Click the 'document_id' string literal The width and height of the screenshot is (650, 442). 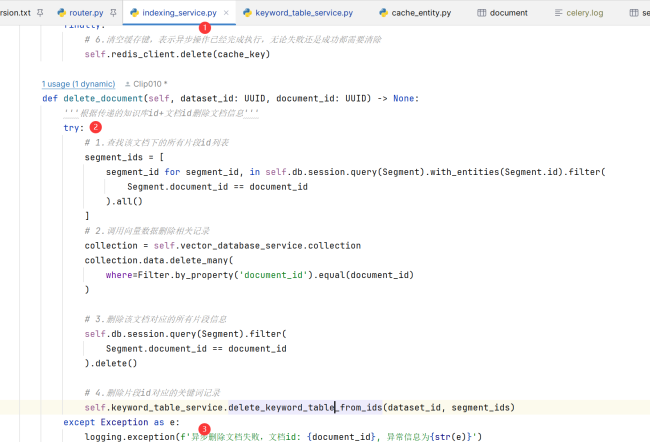click(x=273, y=275)
